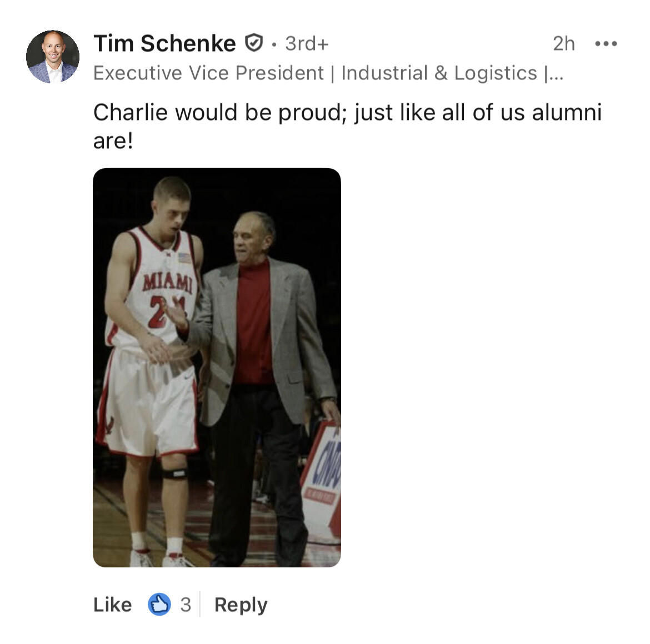Click the 'Charlie would be proud' comment text
650x644 pixels.
pyautogui.click(x=347, y=113)
